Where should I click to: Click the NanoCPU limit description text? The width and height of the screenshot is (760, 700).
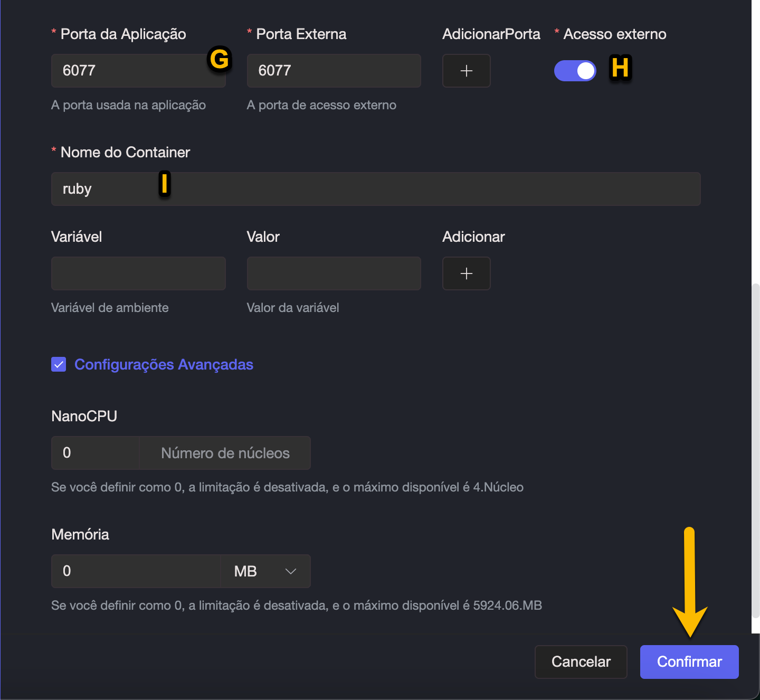[x=287, y=487]
